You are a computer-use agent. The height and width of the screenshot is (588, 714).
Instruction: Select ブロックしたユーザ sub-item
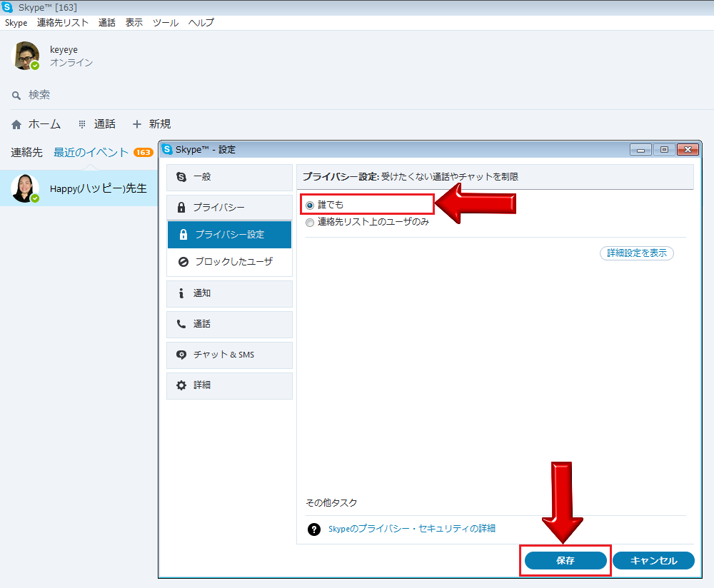[x=229, y=262]
